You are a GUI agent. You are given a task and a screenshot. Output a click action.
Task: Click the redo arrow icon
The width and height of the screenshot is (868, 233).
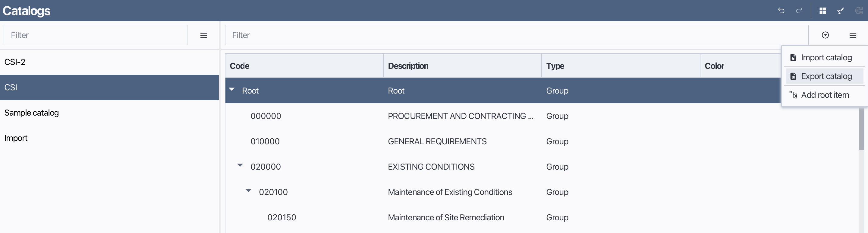(x=799, y=11)
